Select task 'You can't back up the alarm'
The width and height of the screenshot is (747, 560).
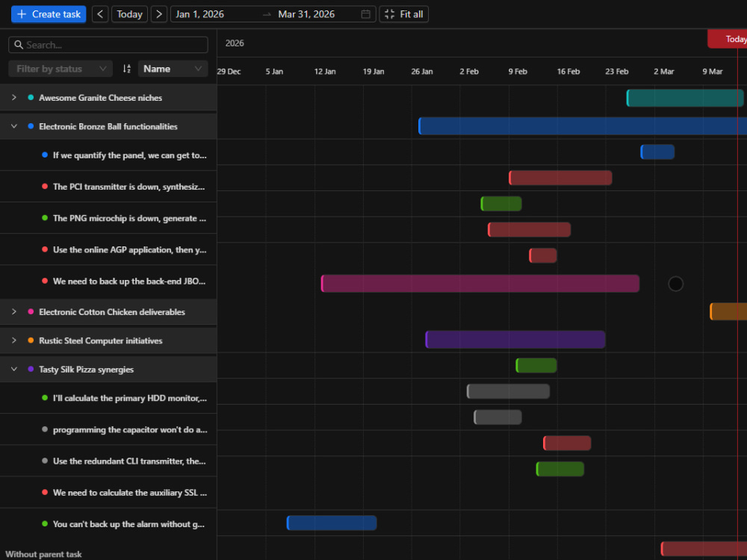[x=108, y=524]
